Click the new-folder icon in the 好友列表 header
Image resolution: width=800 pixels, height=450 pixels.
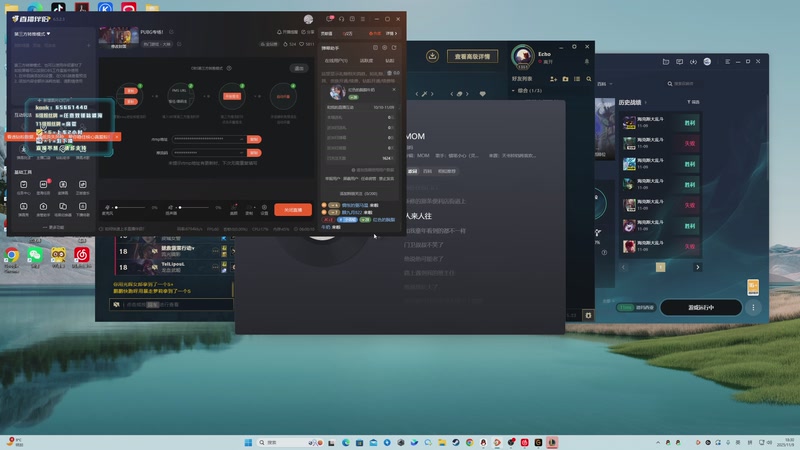[x=565, y=79]
